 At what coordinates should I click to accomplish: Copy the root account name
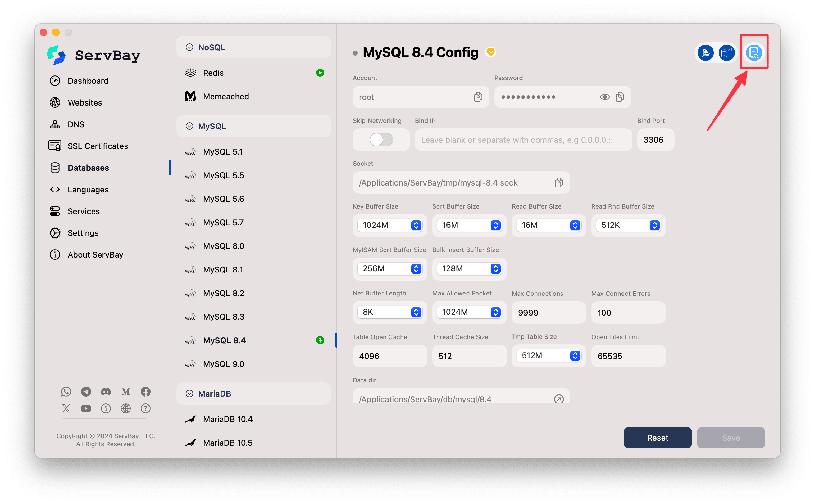(478, 97)
